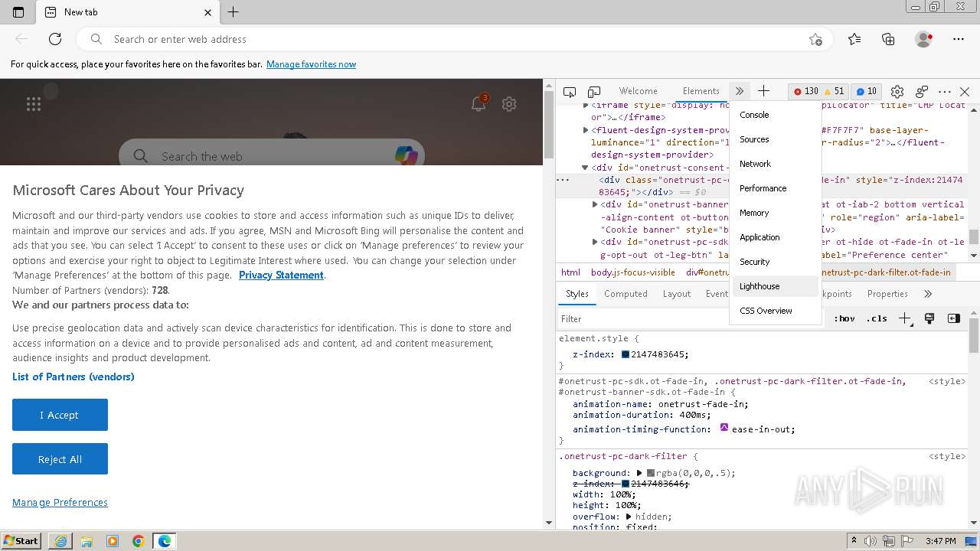Toggle the computed styles sidebar icon
980x551 pixels.
tap(953, 319)
